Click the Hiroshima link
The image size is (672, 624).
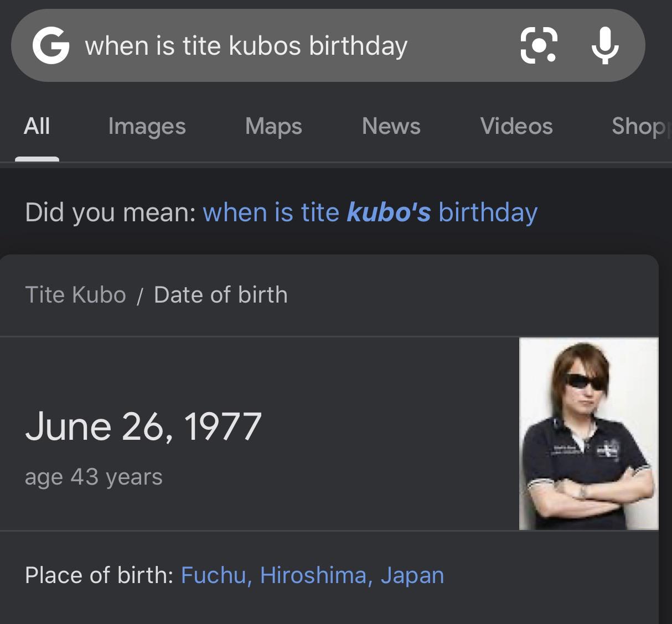[x=314, y=575]
